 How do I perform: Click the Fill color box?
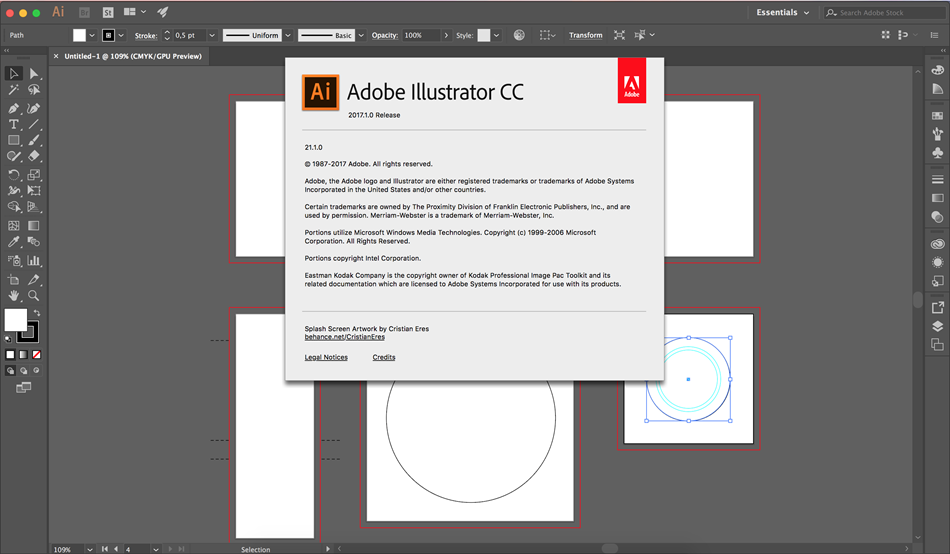pos(16,319)
